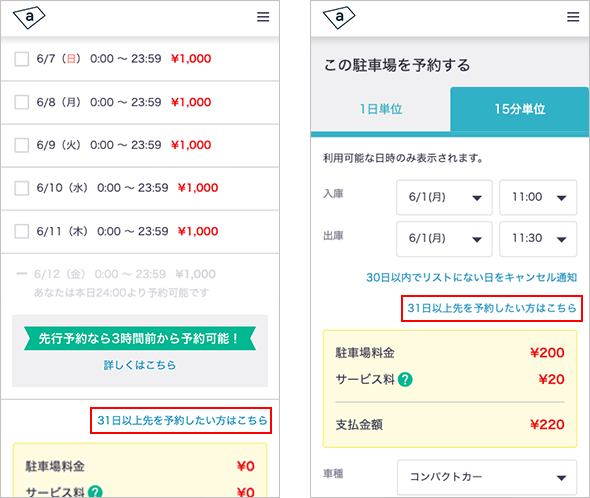Check the 6/11 (木) date checkbox
Image resolution: width=590 pixels, height=498 pixels.
(21, 231)
